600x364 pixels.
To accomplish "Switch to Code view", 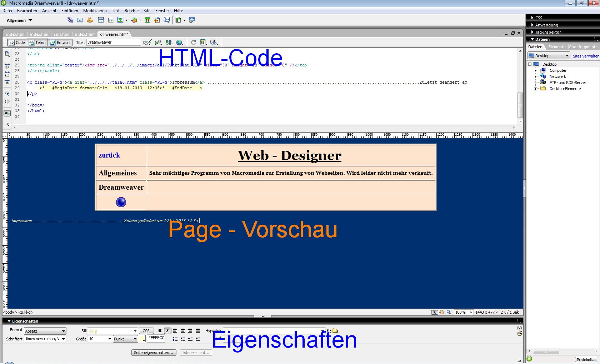I will pyautogui.click(x=17, y=43).
